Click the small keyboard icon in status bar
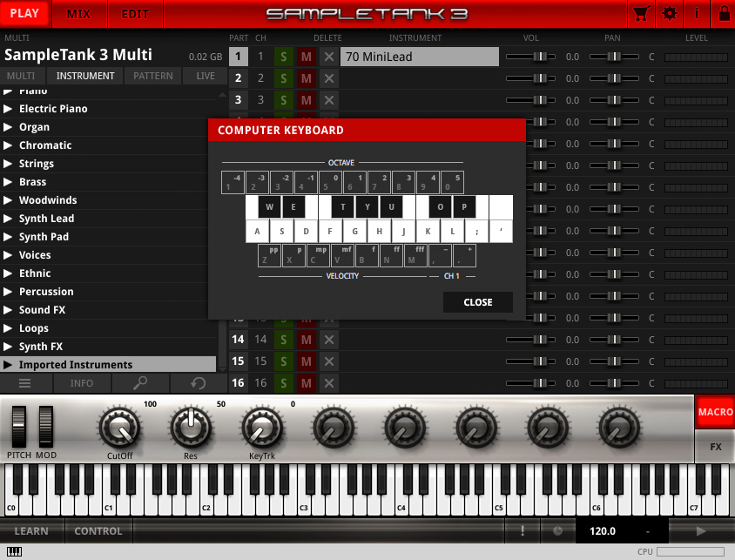Screen dimensions: 735x560 (15, 551)
